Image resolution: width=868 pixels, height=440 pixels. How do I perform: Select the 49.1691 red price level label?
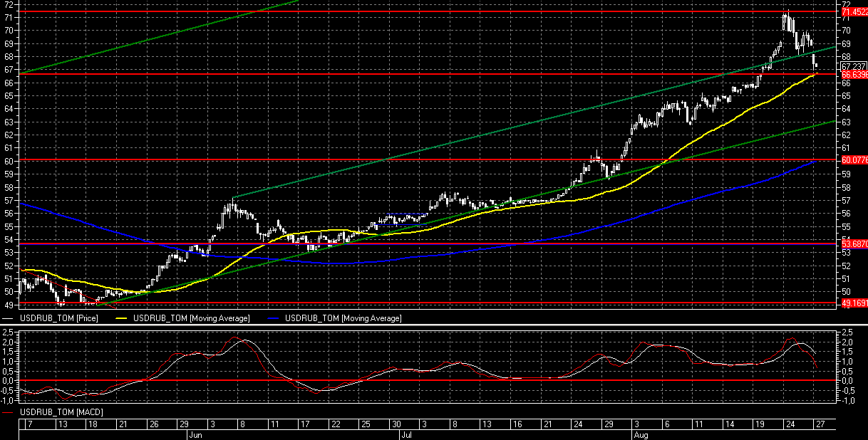tap(854, 303)
